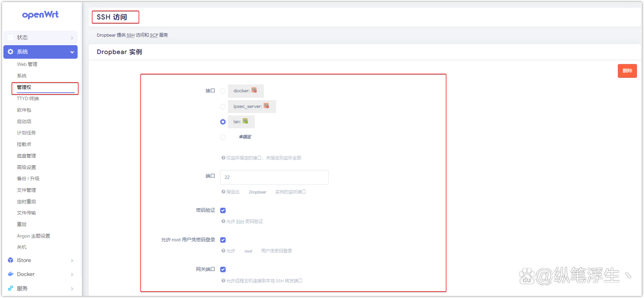
Task: Click the 未指定 option label
Action: point(245,137)
